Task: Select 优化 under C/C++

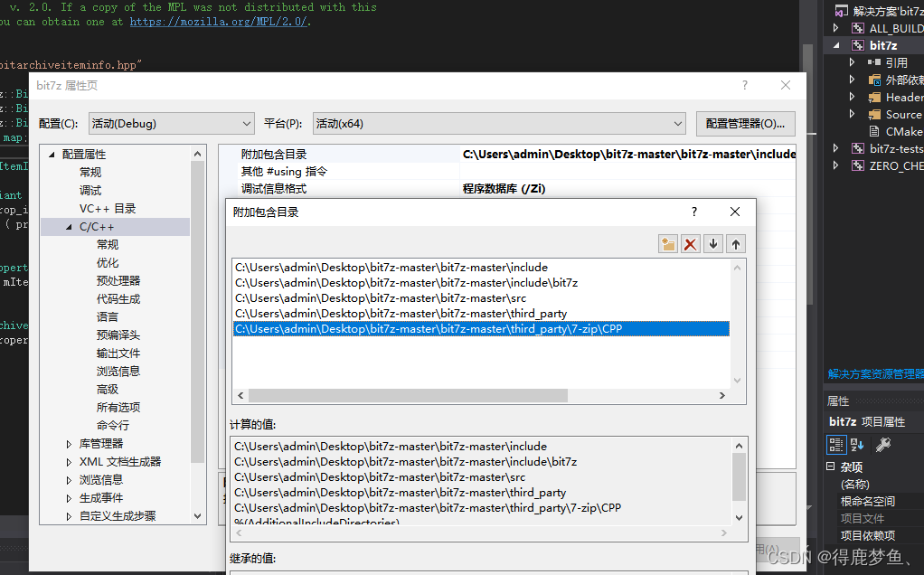Action: click(108, 263)
